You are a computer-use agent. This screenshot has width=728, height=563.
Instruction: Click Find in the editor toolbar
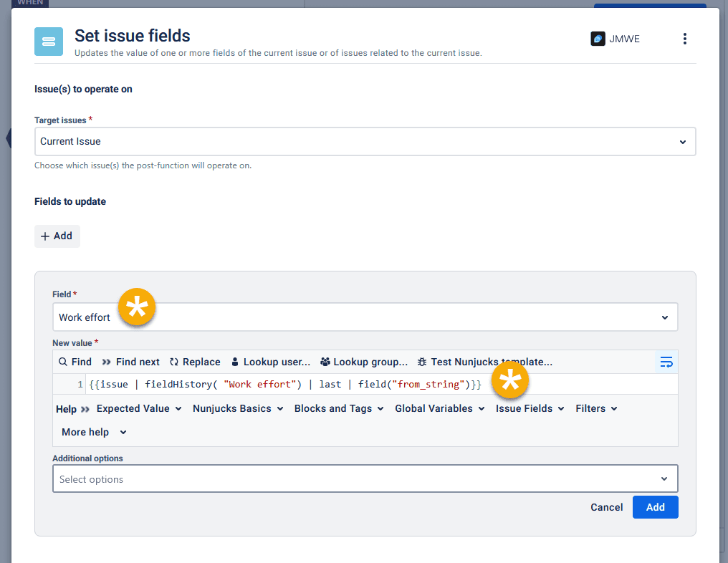75,362
